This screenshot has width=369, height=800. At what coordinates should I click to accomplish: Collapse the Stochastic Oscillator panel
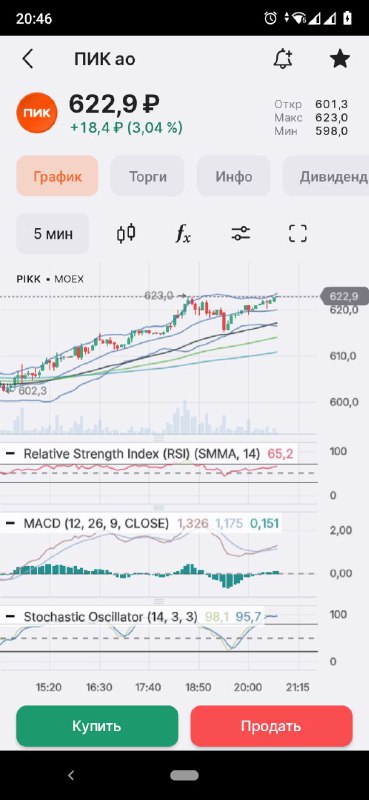[11, 616]
